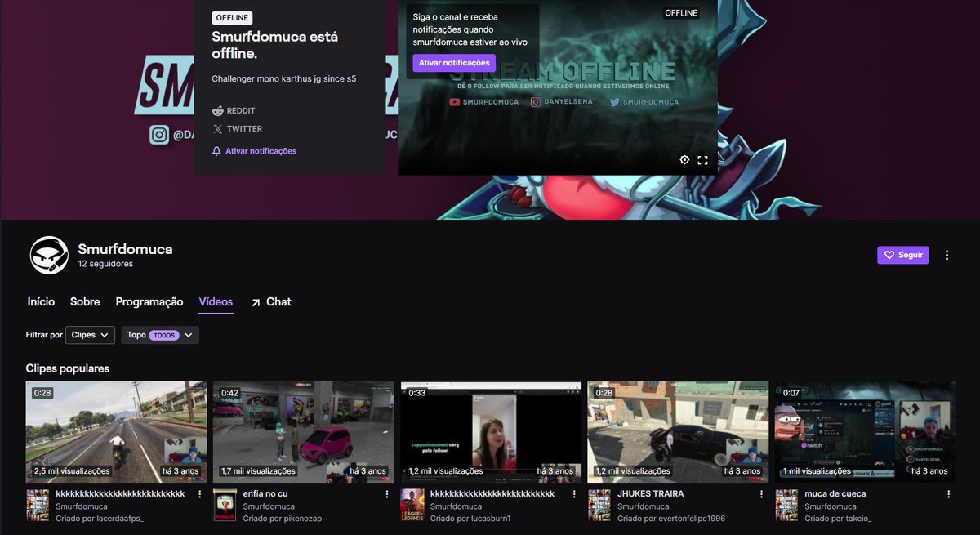Click "Ativar notificações" bell link in panel
Viewport: 980px width, 535px height.
coord(254,151)
